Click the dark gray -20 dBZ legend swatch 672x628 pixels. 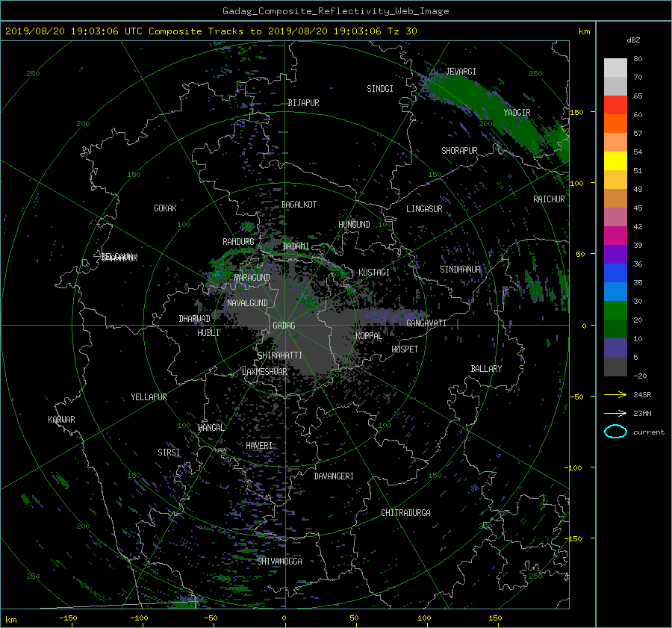pos(615,366)
